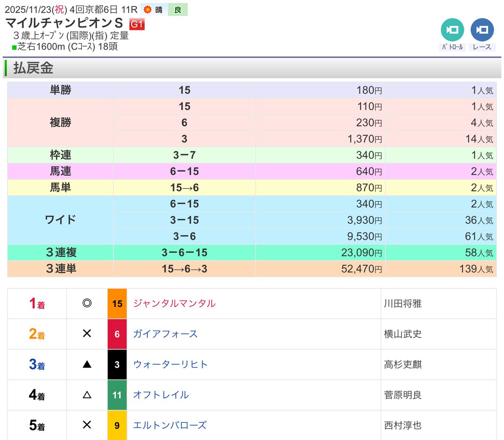504x440 pixels.
Task: Click jockey name 高杉吏麒
Action: click(x=403, y=364)
